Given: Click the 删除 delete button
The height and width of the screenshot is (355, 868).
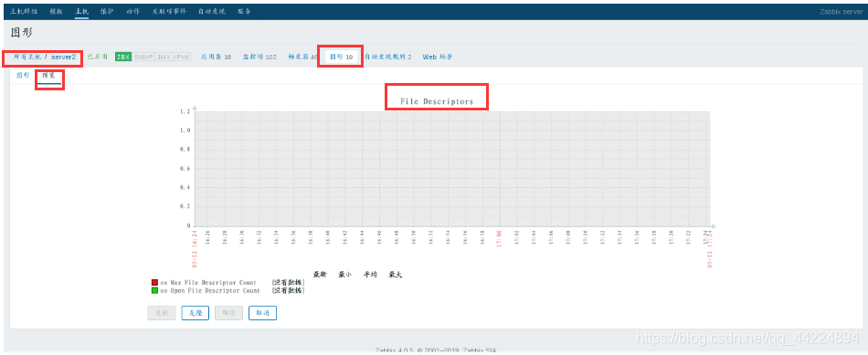Looking at the screenshot, I should coord(228,313).
